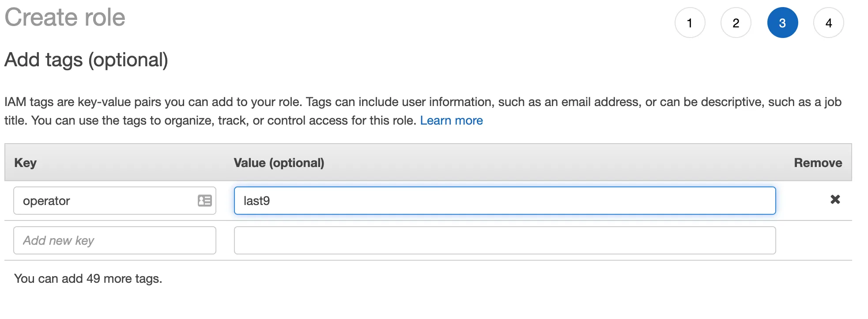The height and width of the screenshot is (319, 868).
Task: Go to step 1 of role creation
Action: click(690, 23)
